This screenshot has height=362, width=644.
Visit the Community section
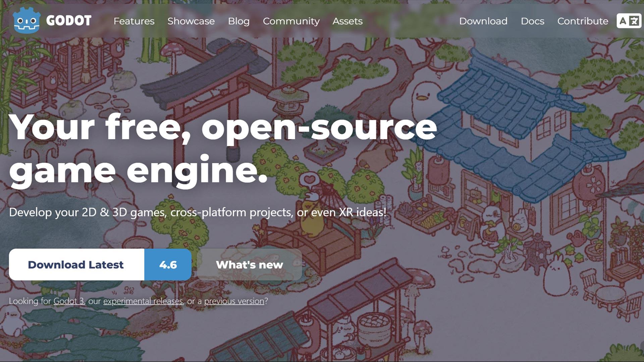point(291,21)
